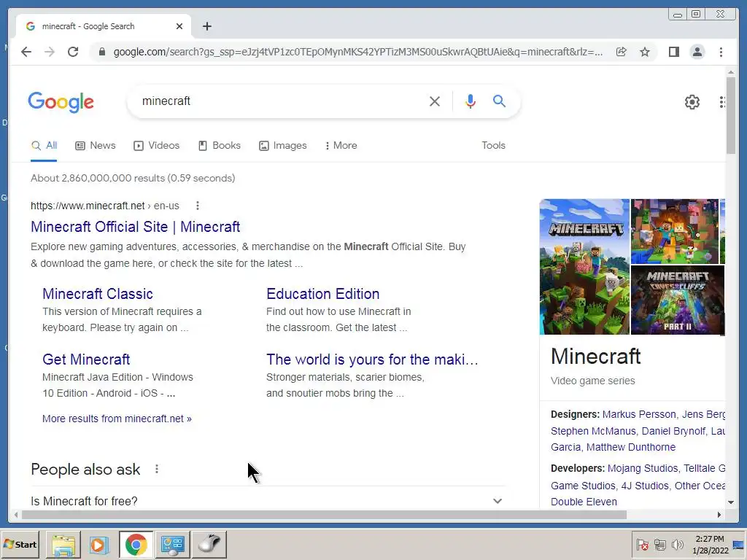Switch to Images results
Viewport: 747px width, 560px height.
pos(282,146)
